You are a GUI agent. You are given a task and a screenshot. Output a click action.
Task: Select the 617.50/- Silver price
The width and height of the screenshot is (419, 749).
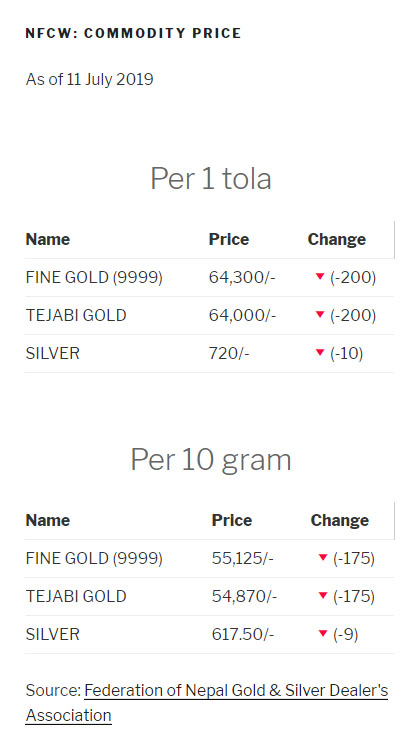pos(243,634)
